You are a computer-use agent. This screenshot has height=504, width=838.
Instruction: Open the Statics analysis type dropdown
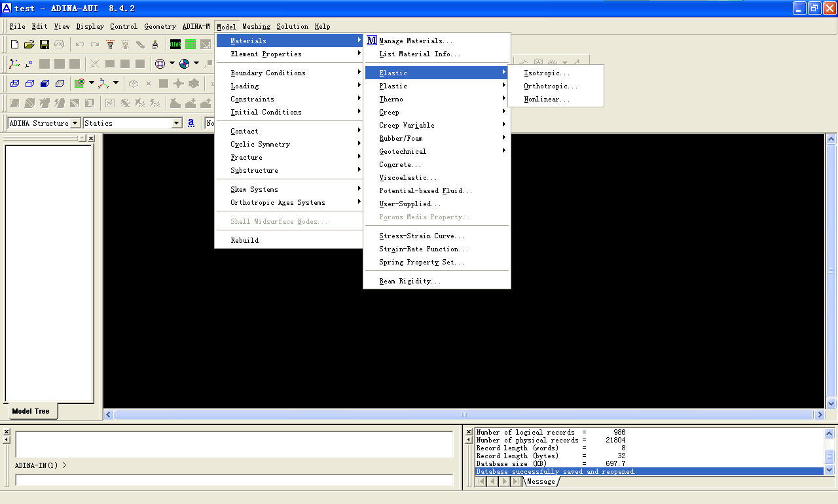pos(177,123)
